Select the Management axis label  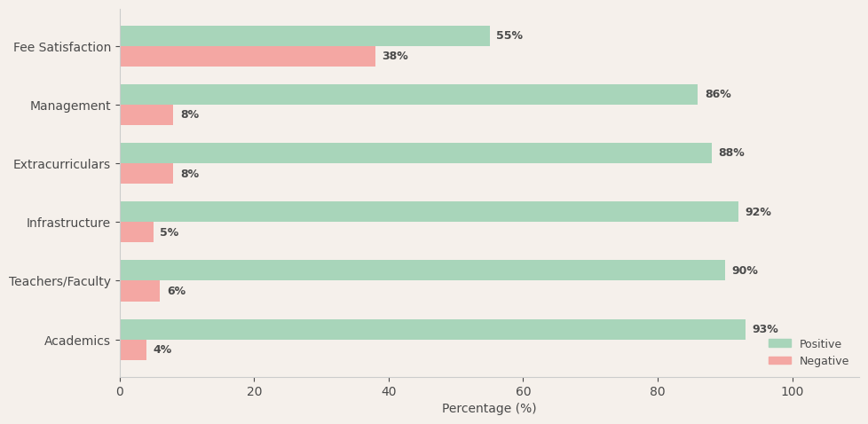pos(70,106)
